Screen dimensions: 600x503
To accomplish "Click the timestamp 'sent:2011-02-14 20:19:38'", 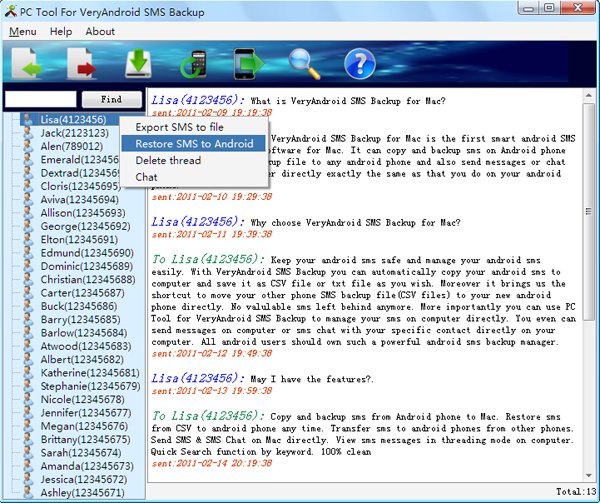I will [x=212, y=463].
